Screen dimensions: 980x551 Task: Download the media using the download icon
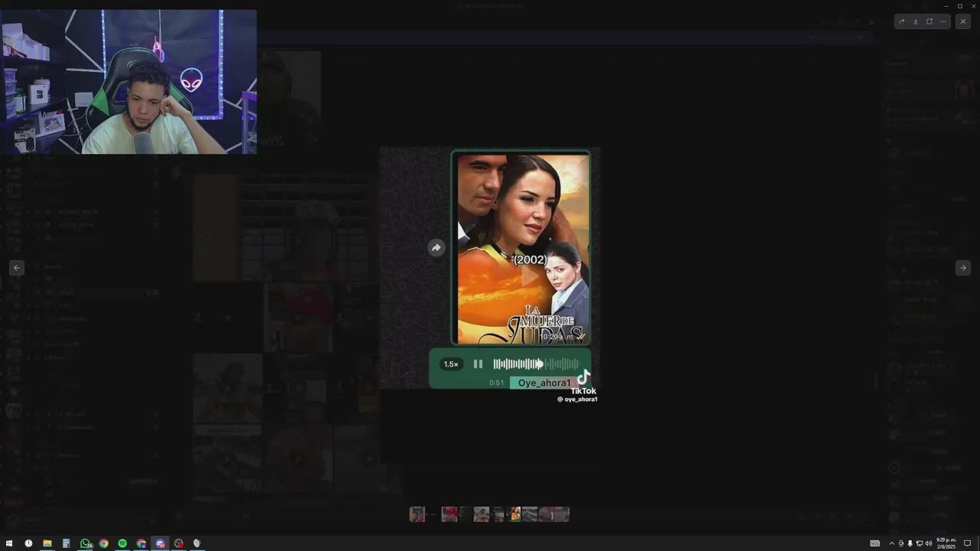pos(915,21)
